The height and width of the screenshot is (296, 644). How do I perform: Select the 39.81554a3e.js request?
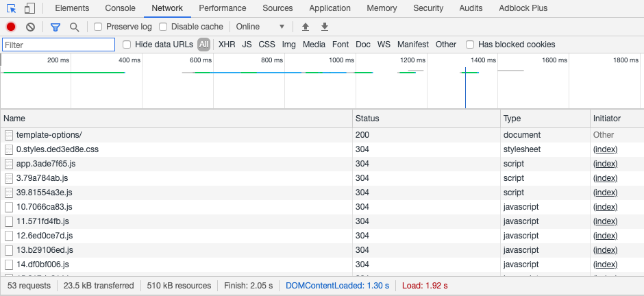coord(322,193)
